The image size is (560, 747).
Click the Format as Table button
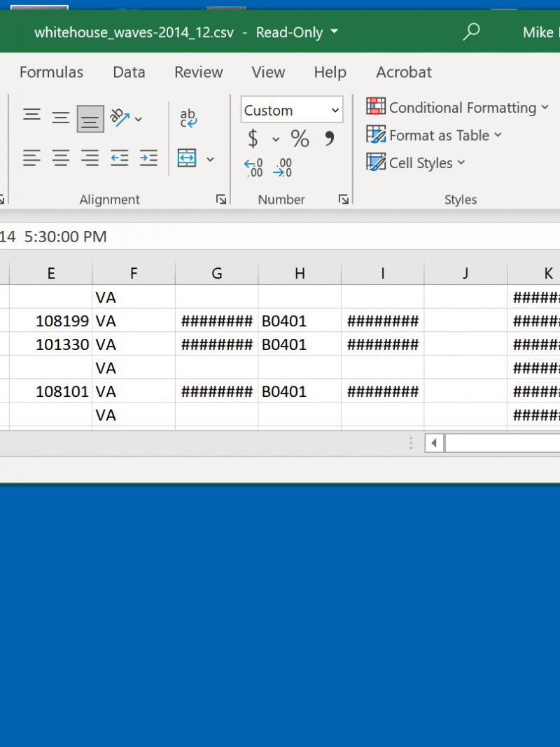tap(434, 135)
